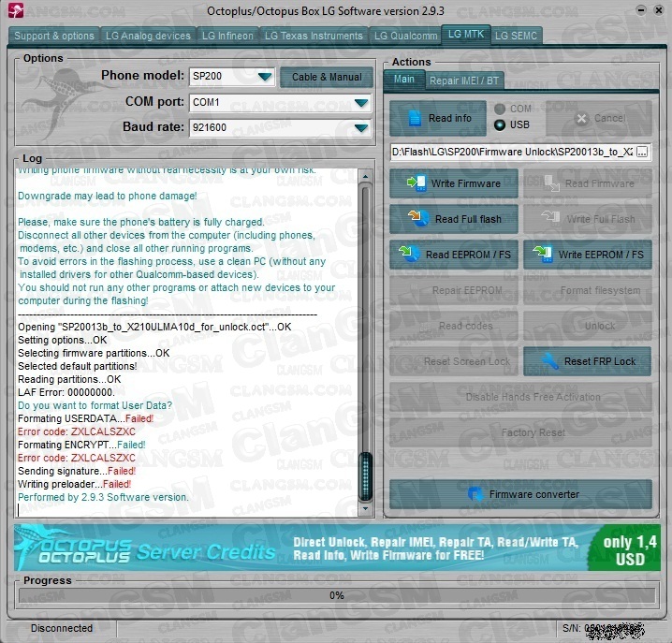672x643 pixels.
Task: Select the USB connection radio button
Action: click(499, 124)
